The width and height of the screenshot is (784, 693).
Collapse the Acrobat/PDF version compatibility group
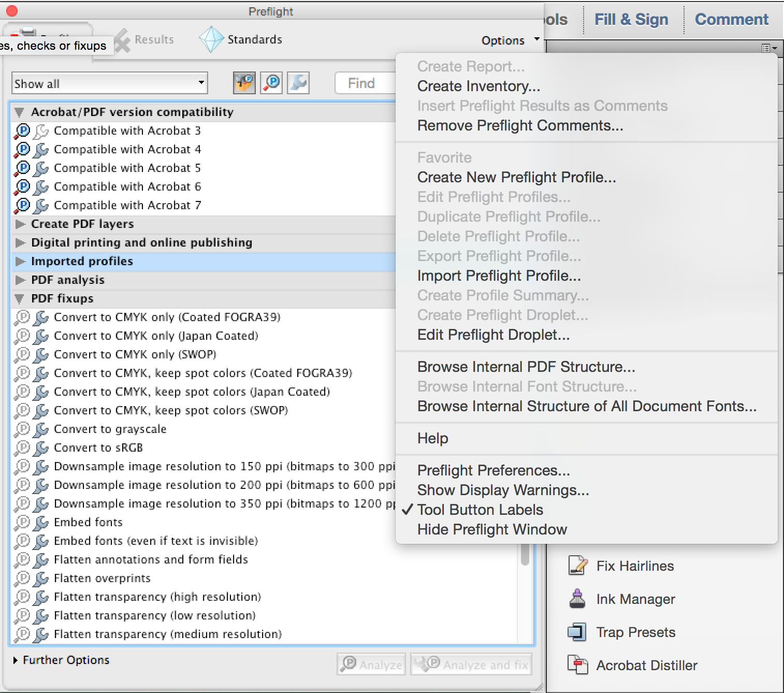click(19, 112)
